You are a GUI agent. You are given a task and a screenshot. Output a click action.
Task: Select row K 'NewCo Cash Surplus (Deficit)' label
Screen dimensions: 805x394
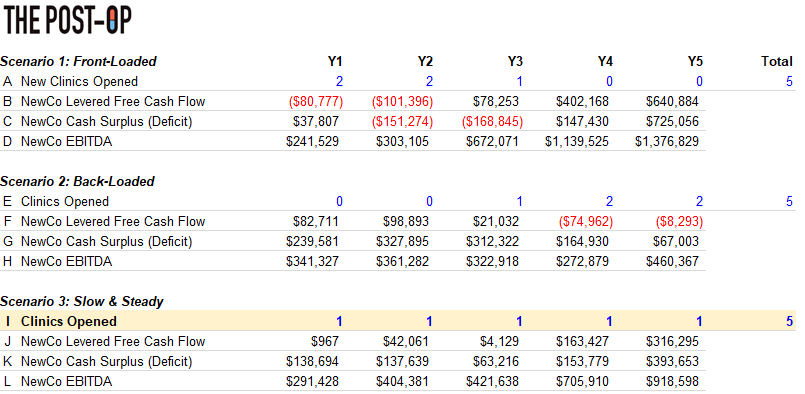point(107,362)
